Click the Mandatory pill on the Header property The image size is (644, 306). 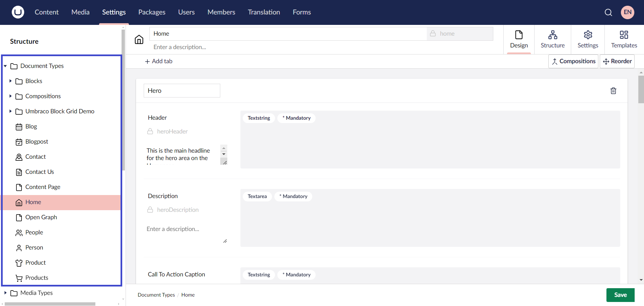click(x=296, y=118)
